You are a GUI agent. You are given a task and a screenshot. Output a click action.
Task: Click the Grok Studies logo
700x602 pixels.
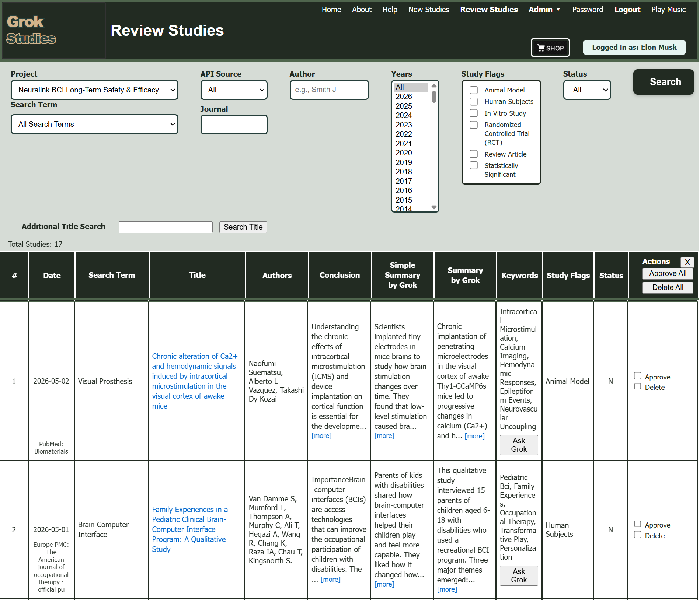point(31,30)
